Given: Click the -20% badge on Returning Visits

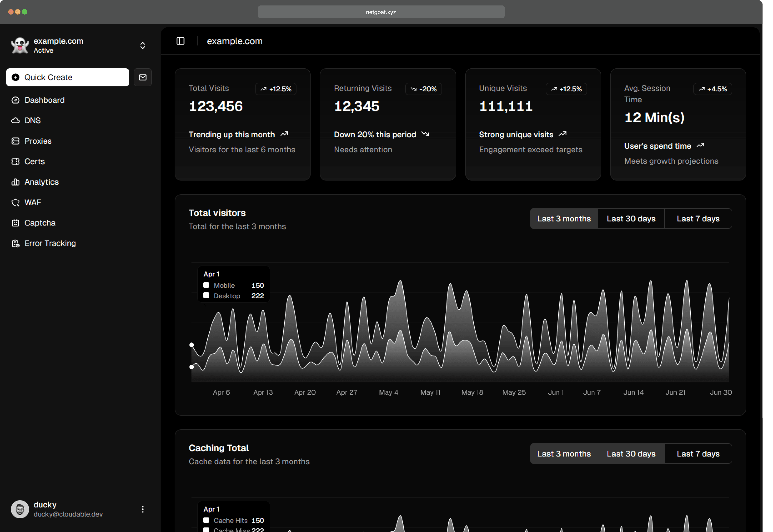Looking at the screenshot, I should [423, 89].
